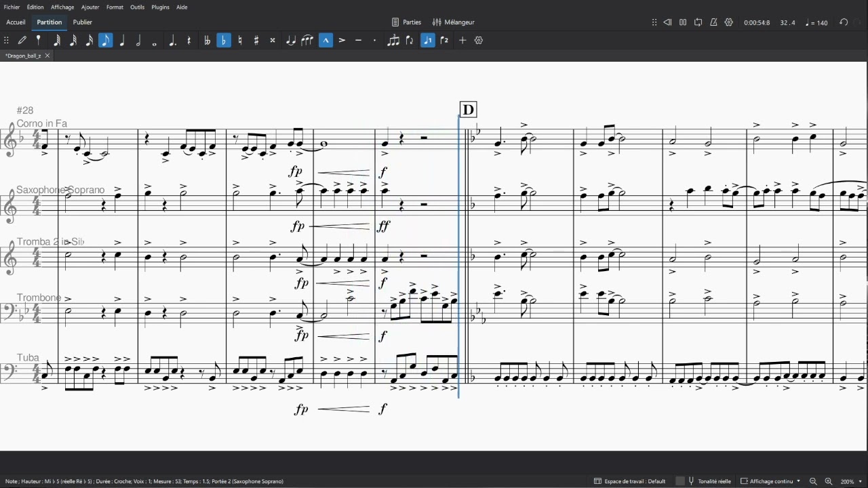Viewport: 868px width, 488px height.
Task: Grab the note toolbar drag handle
Action: (6, 41)
